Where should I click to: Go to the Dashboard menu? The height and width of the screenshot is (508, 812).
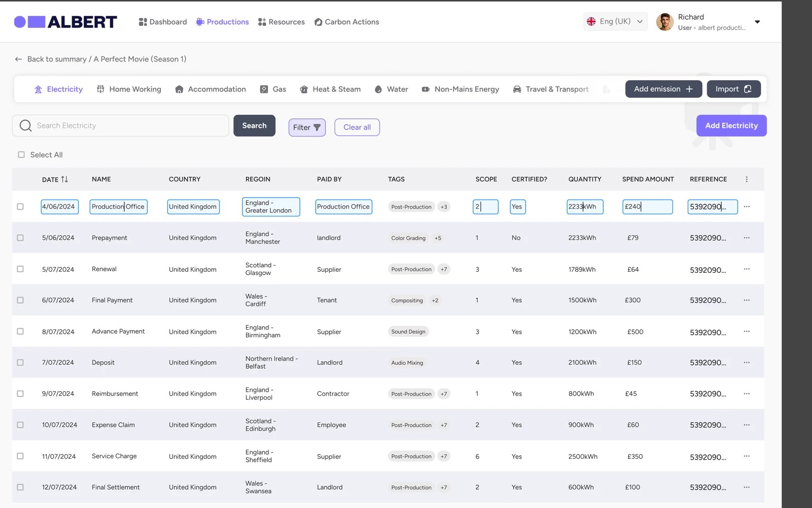tap(163, 22)
